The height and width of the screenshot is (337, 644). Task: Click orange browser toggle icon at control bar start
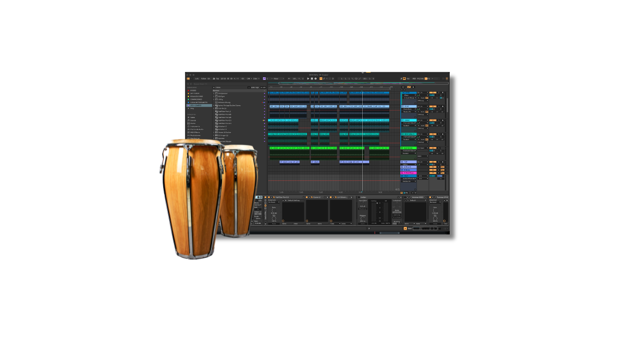tap(188, 78)
